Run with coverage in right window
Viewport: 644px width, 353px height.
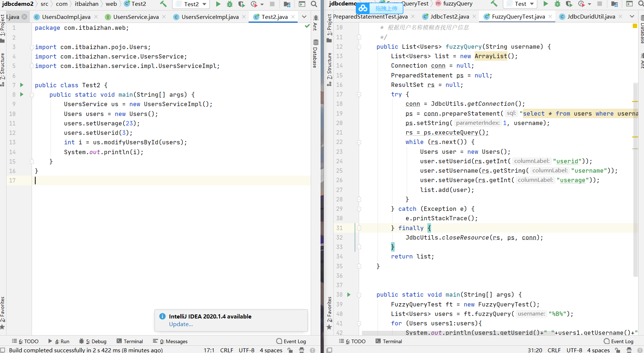coord(569,4)
